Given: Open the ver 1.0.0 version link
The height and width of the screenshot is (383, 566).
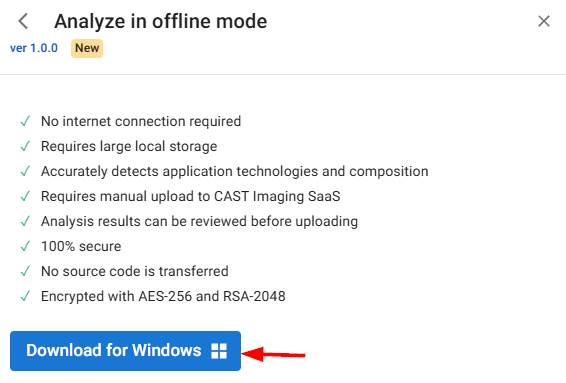Looking at the screenshot, I should tap(34, 48).
